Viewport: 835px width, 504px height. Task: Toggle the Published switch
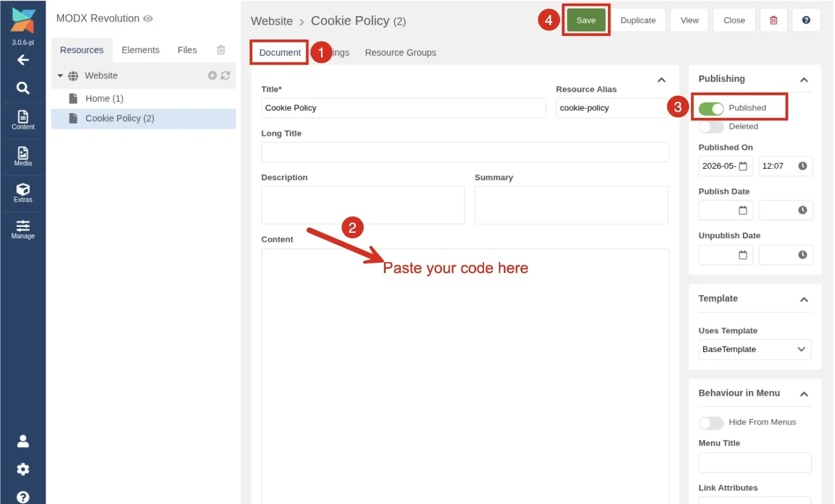(x=711, y=108)
